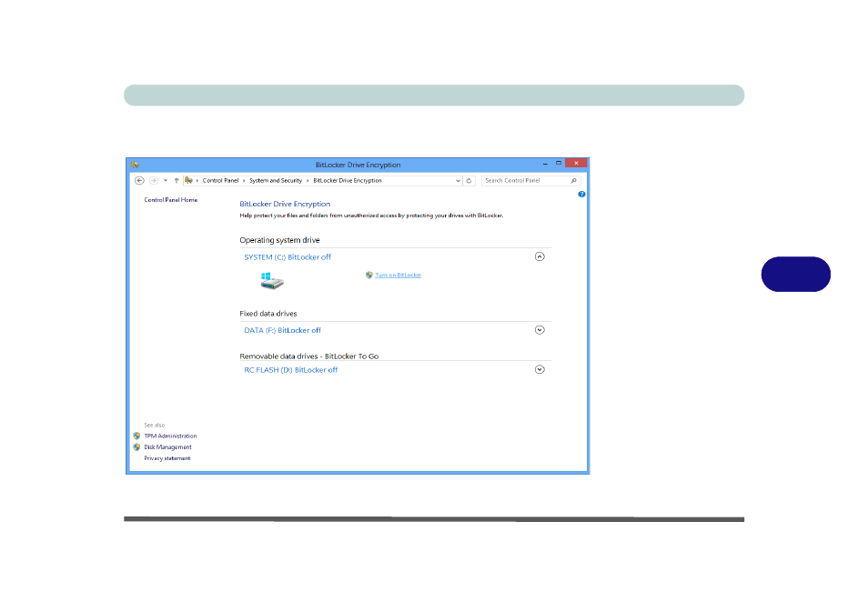The image size is (868, 612).
Task: Click Removable data drives - BitLocker To Go heading
Action: (308, 356)
